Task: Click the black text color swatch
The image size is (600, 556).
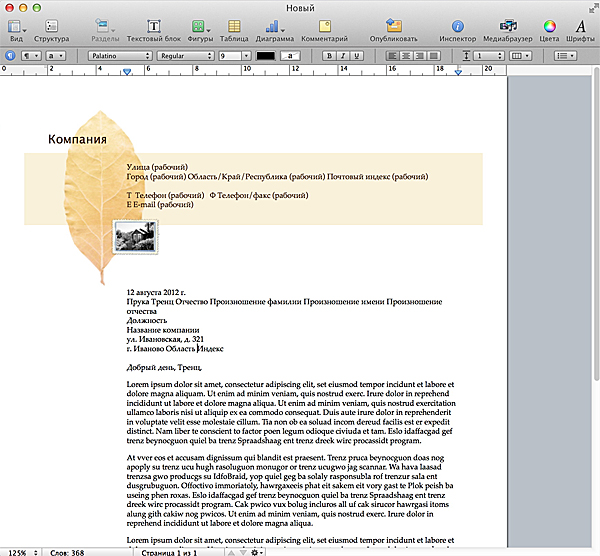Action: click(x=265, y=56)
